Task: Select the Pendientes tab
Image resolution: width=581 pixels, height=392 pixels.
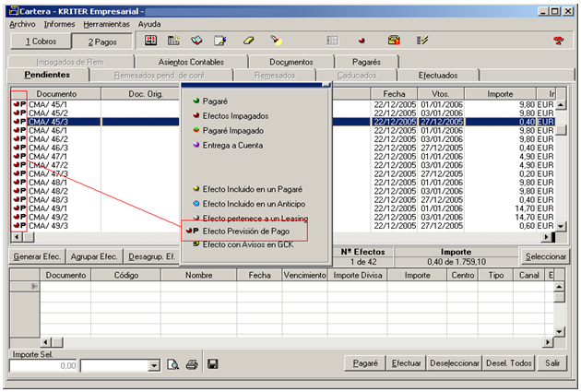Action: point(47,75)
